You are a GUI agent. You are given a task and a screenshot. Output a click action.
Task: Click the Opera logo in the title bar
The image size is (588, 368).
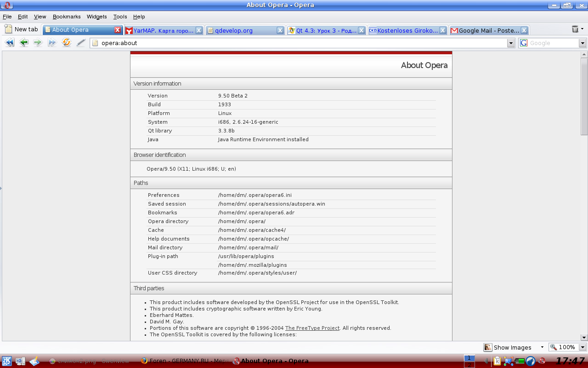(7, 5)
